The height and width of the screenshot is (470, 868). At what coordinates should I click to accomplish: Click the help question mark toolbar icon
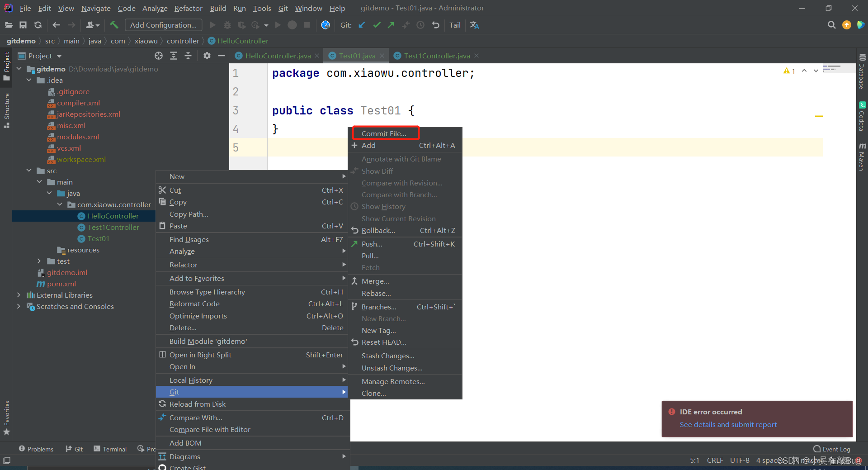tap(325, 25)
